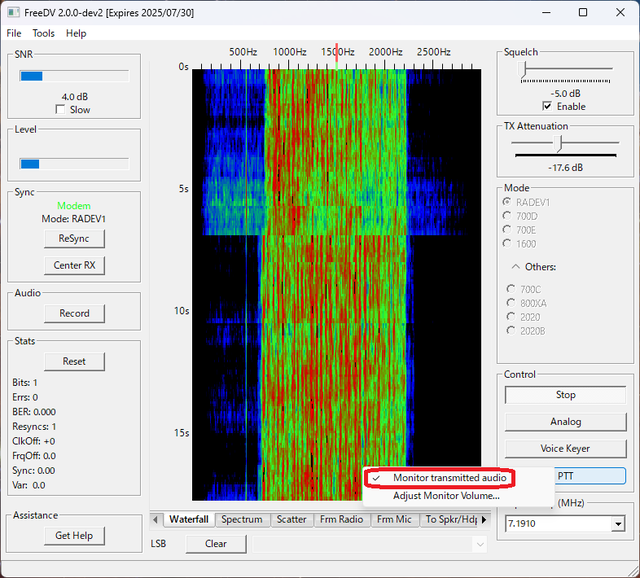Disable the Squelch Enable checkbox

click(547, 106)
